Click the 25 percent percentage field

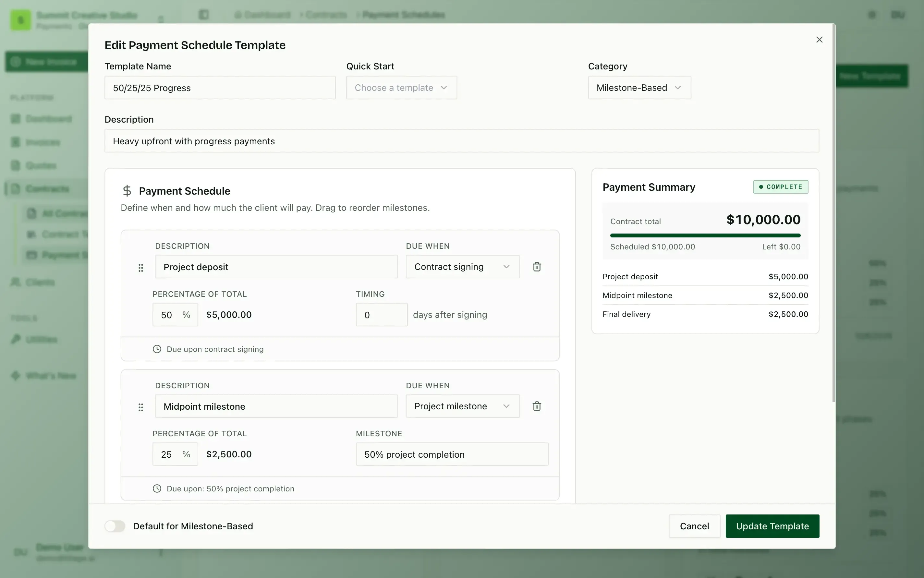coord(175,454)
